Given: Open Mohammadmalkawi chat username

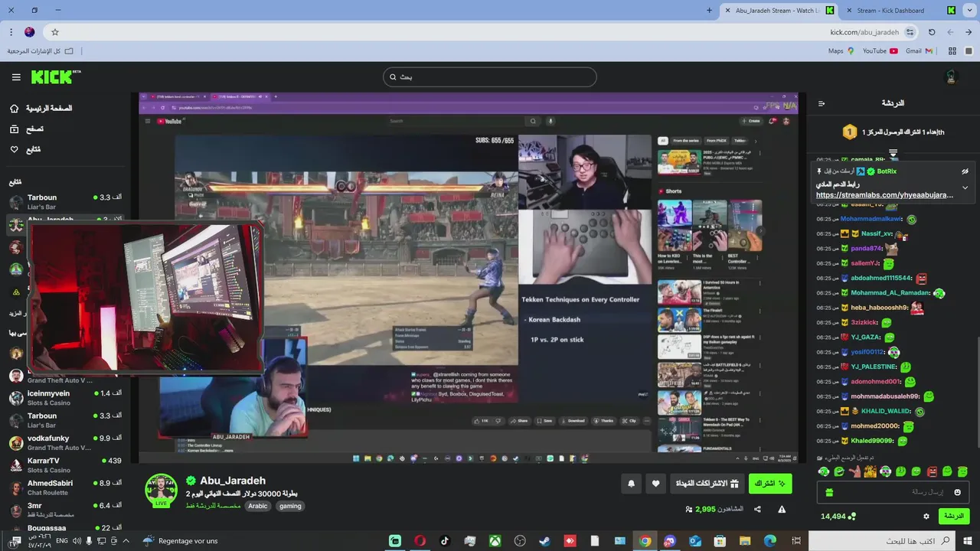Looking at the screenshot, I should (871, 219).
